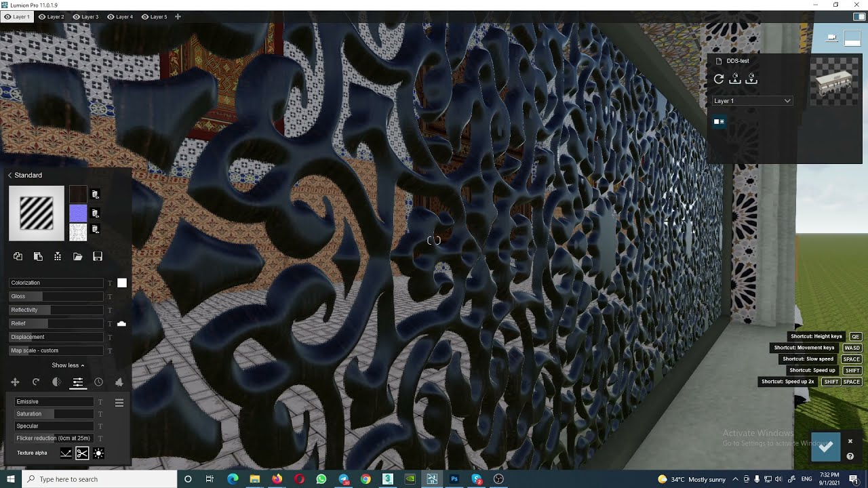This screenshot has width=868, height=488.
Task: Confirm changes with the checkmark button
Action: coord(825,447)
